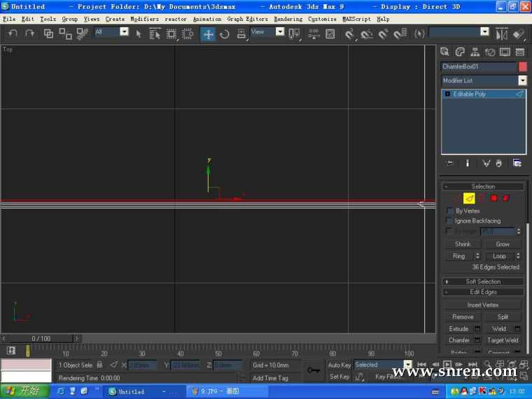Screen dimensions: 532x399
Task: Click the Make Unique icon
Action: pyautogui.click(x=486, y=163)
